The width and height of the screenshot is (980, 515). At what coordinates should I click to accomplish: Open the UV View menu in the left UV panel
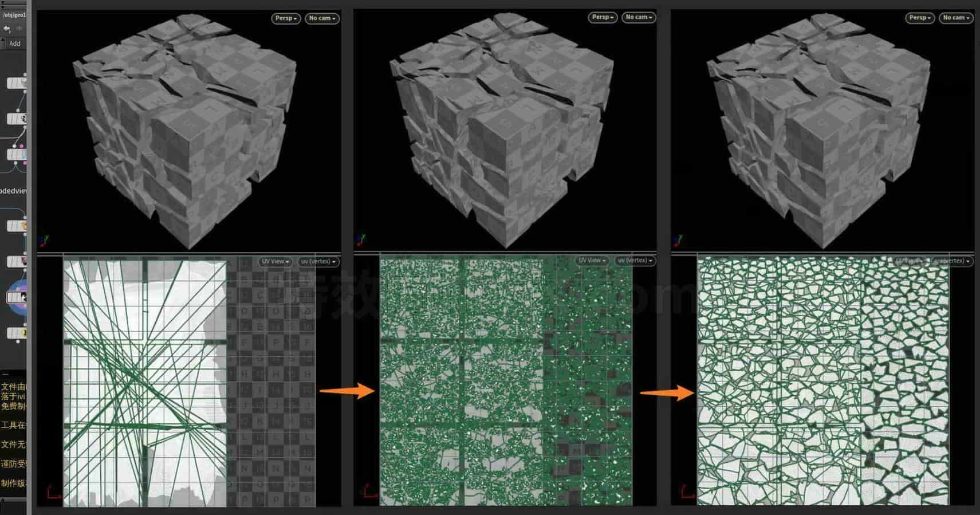275,262
